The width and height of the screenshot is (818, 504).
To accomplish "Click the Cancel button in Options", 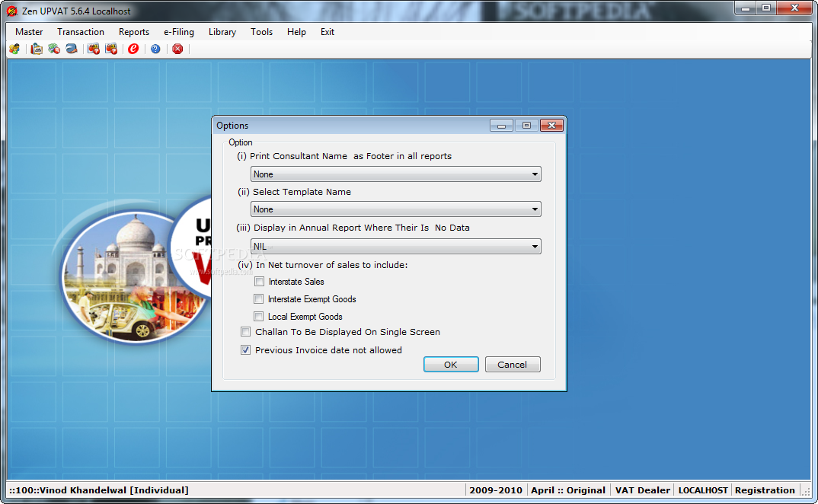I will (x=513, y=365).
